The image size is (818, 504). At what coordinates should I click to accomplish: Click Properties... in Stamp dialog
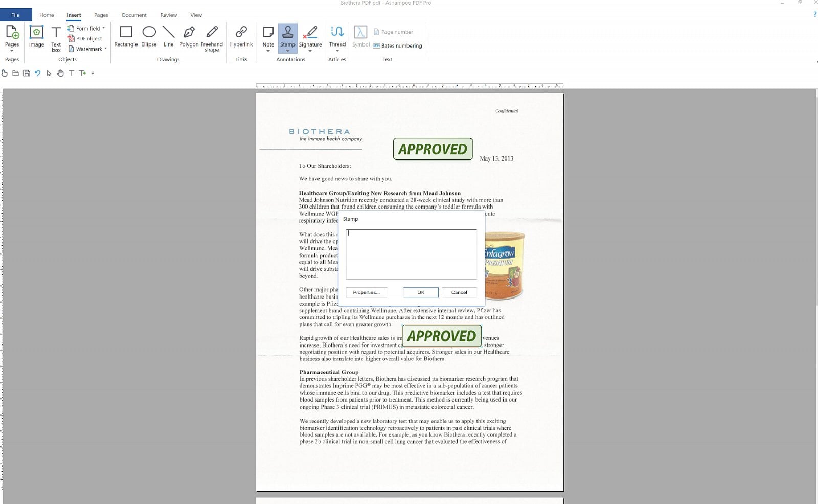coord(366,292)
